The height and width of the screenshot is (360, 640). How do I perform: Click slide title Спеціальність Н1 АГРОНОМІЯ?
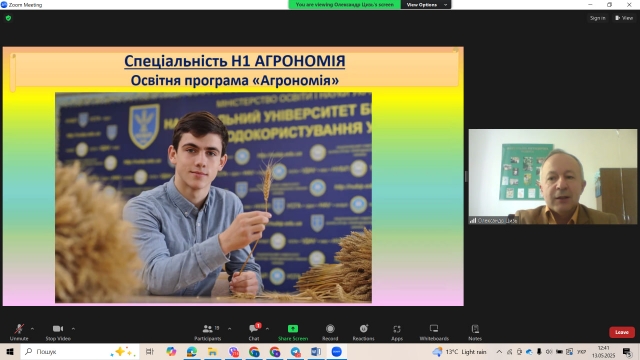(235, 61)
